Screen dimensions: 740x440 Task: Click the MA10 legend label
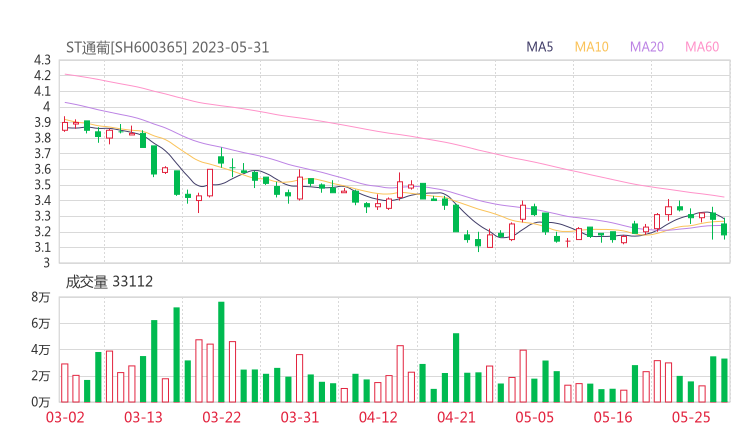tap(591, 47)
